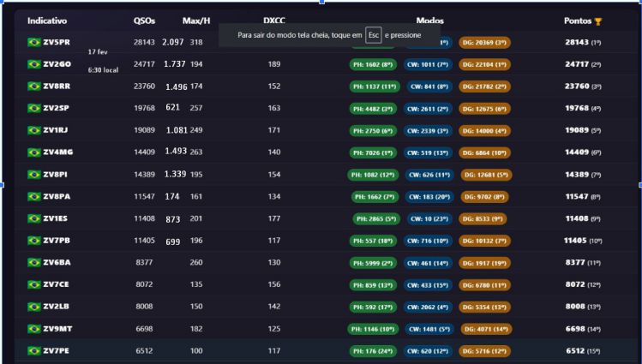Image resolution: width=642 pixels, height=364 pixels.
Task: Click the sort icon beside Pontos header
Action: [598, 21]
